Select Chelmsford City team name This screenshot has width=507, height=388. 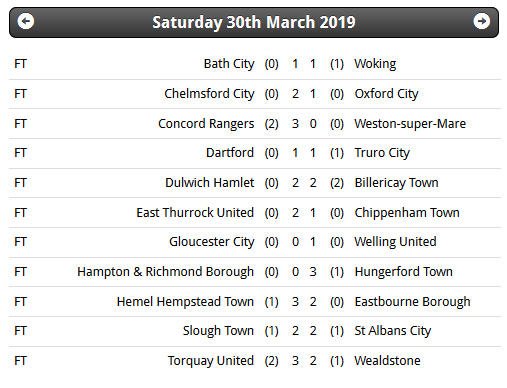[x=209, y=94]
